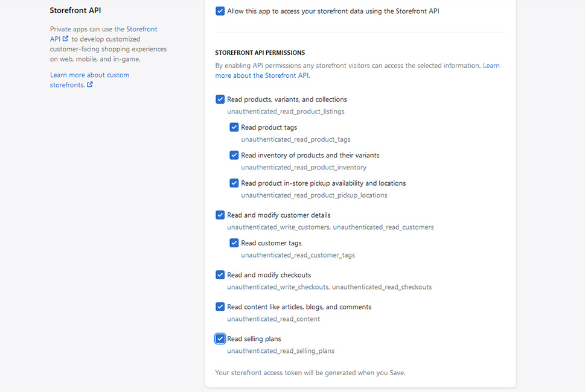Click the Read and modify checkouts label
The width and height of the screenshot is (585, 392).
pos(269,275)
